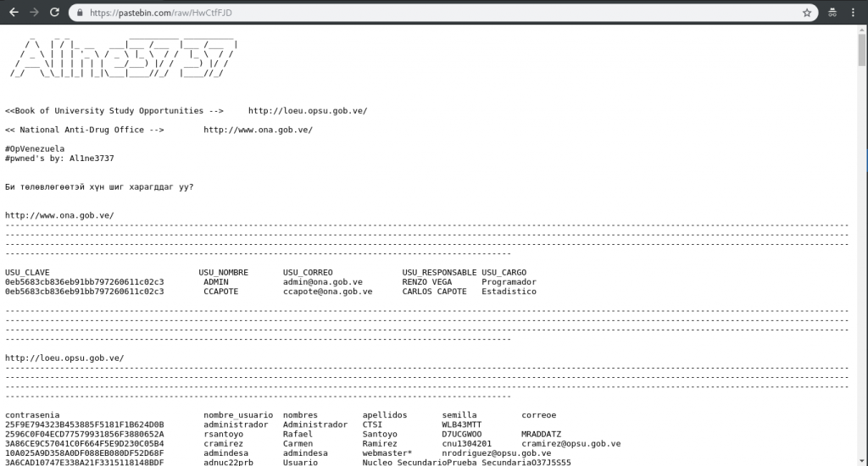Click the ona.gob.ve URL beside National Anti-Drug Office
The width and height of the screenshot is (868, 466).
click(258, 130)
